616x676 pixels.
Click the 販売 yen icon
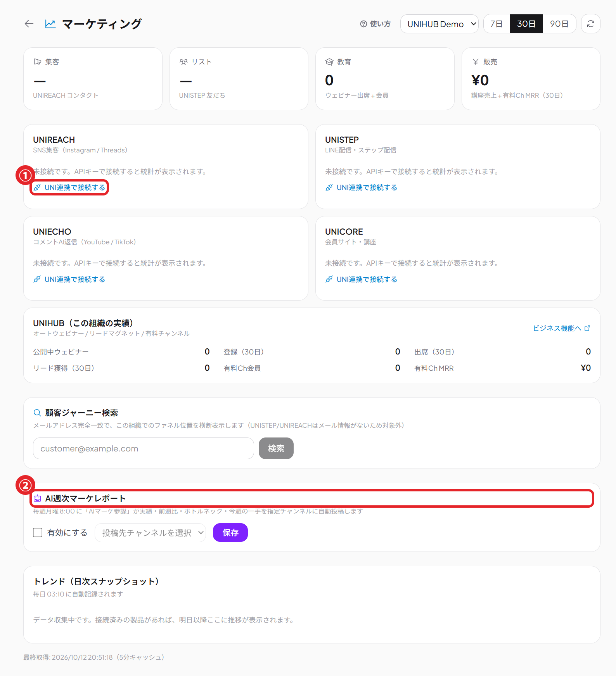coord(476,62)
